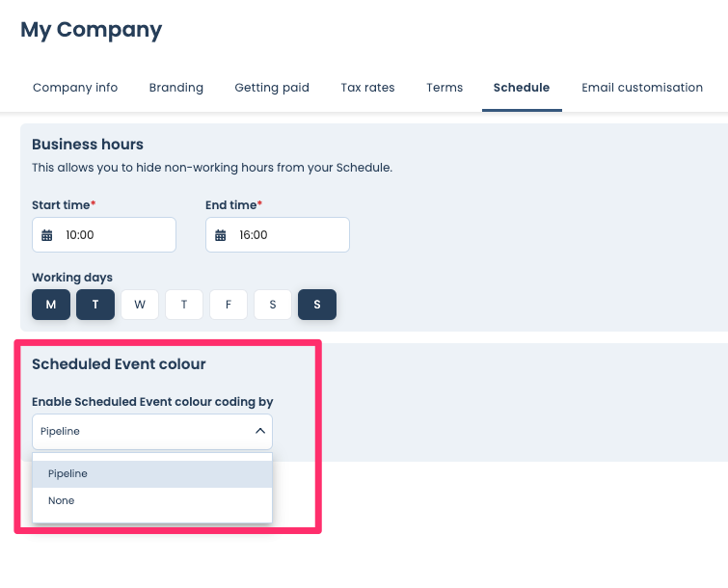The height and width of the screenshot is (588, 728).
Task: Open the Company info tab
Action: tap(75, 88)
